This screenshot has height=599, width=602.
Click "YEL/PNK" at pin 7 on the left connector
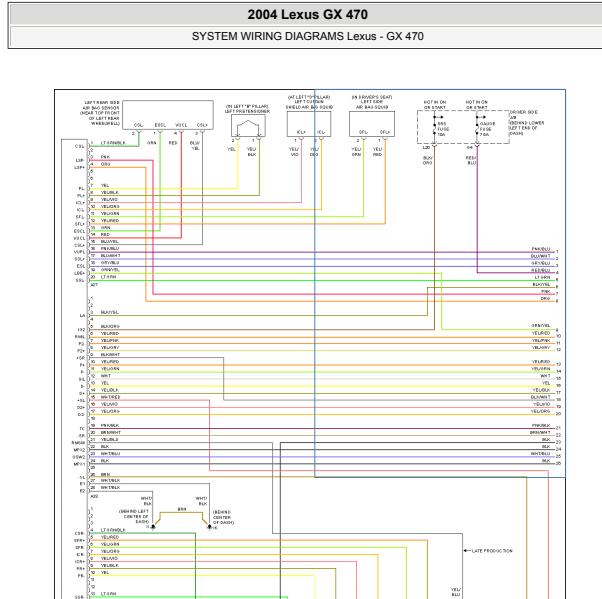110,341
